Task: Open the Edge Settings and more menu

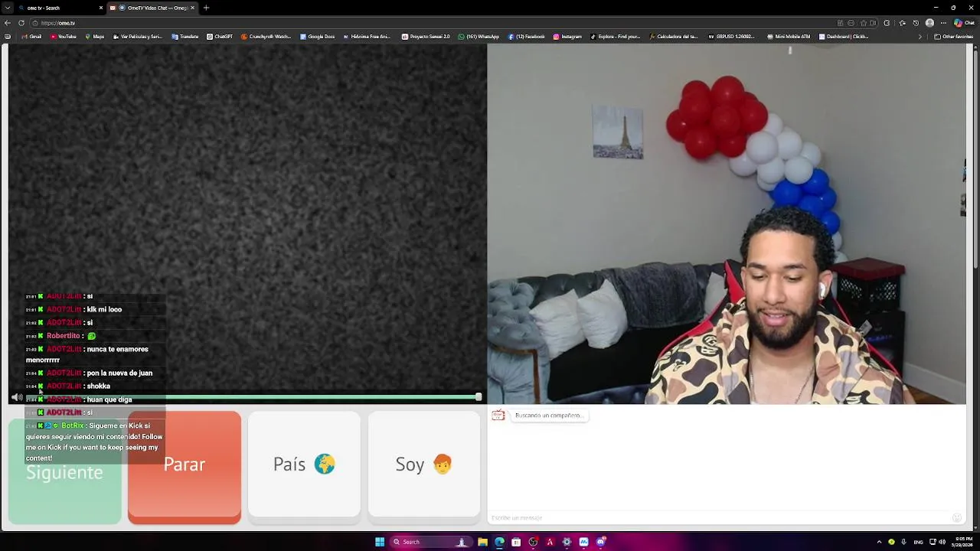Action: point(943,23)
